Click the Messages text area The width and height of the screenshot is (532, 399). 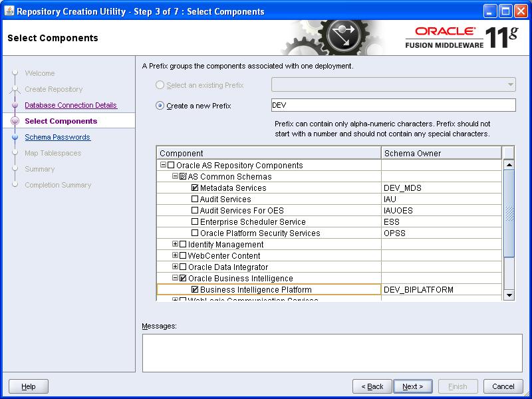332,353
